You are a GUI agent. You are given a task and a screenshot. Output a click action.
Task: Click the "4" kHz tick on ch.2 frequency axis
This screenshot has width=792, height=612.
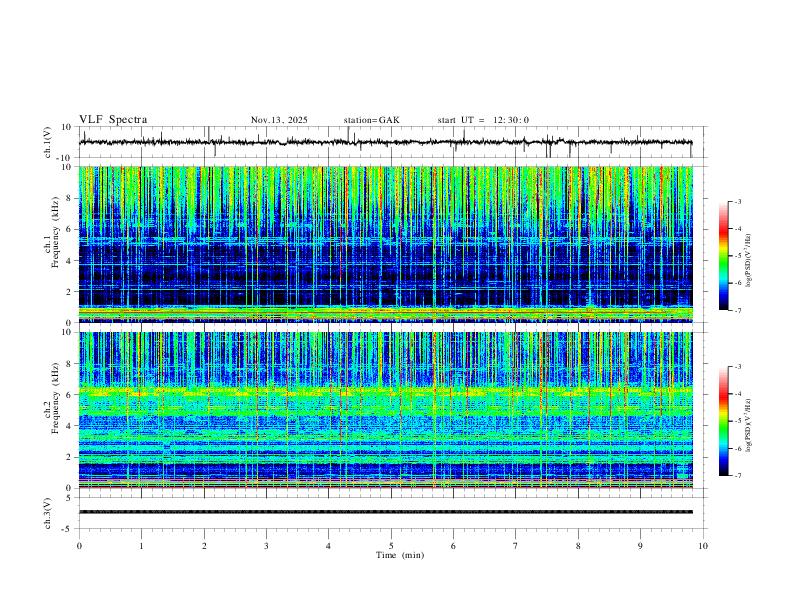[x=70, y=426]
